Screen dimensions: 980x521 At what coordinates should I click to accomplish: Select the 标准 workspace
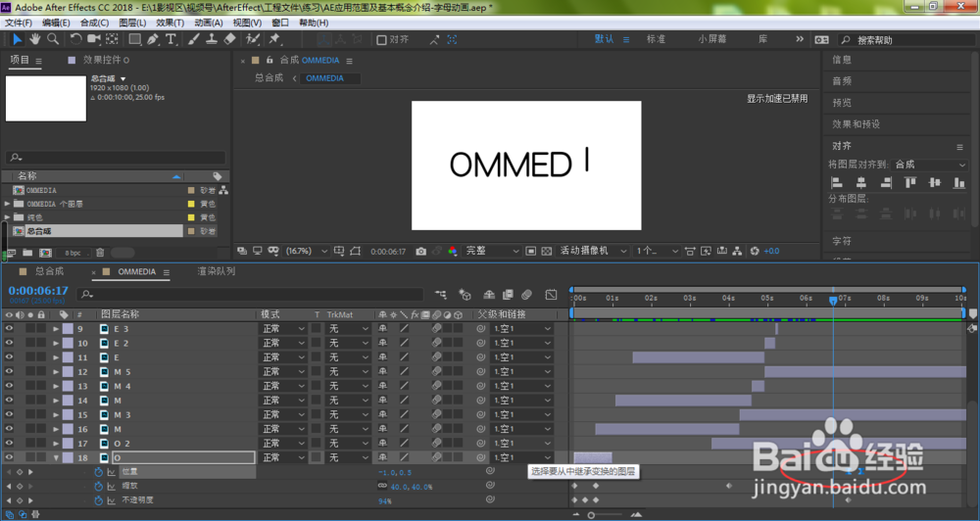(x=656, y=39)
